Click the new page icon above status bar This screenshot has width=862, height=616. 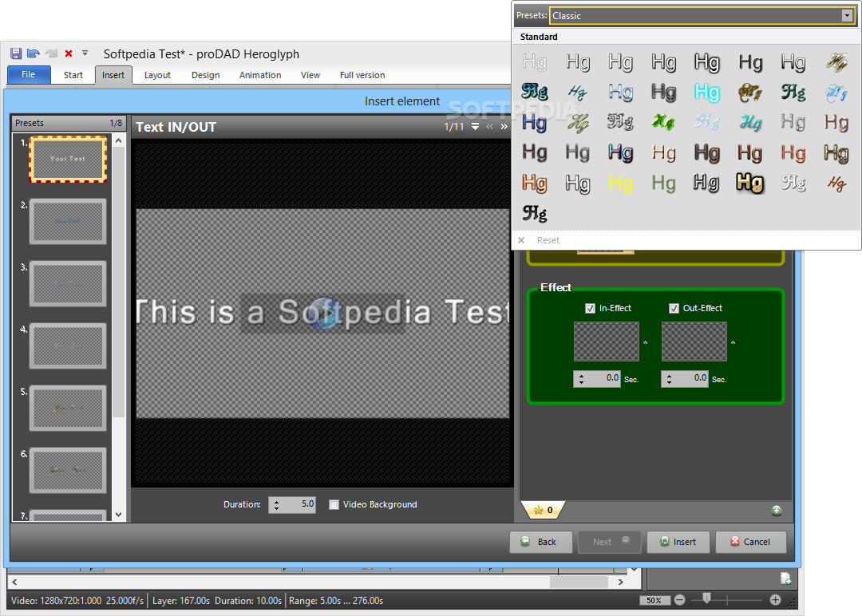(785, 578)
